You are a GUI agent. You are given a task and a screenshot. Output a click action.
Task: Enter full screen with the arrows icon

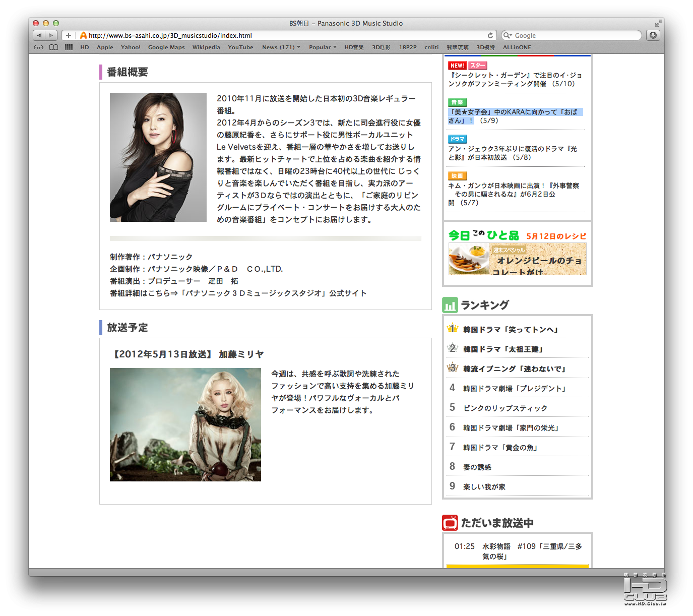[x=658, y=23]
